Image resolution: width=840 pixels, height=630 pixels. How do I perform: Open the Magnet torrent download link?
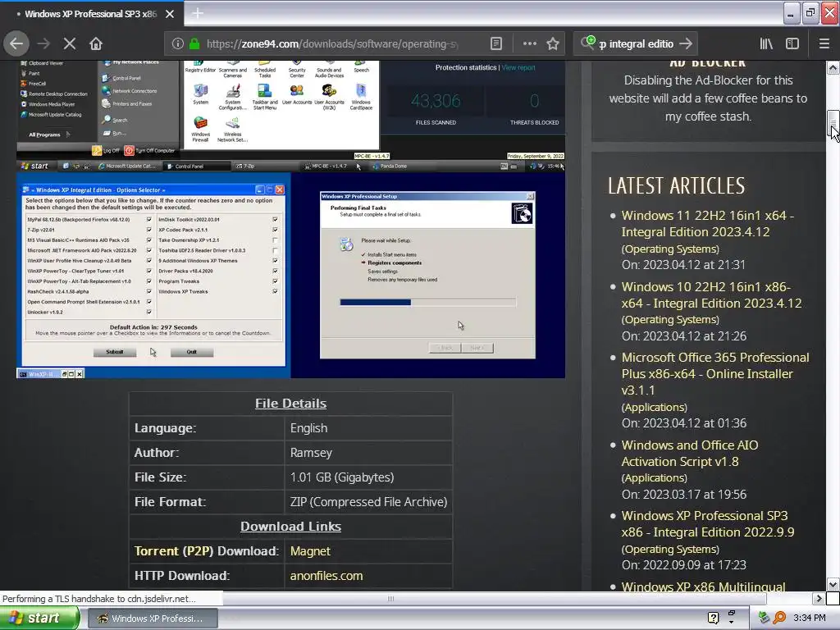(310, 551)
